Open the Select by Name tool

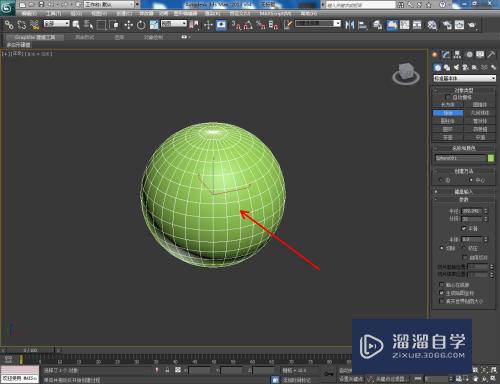tap(88, 25)
